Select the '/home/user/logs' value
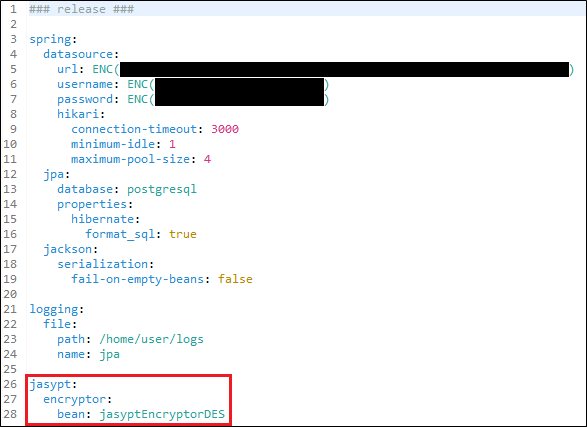Image resolution: width=587 pixels, height=427 pixels. tap(151, 339)
